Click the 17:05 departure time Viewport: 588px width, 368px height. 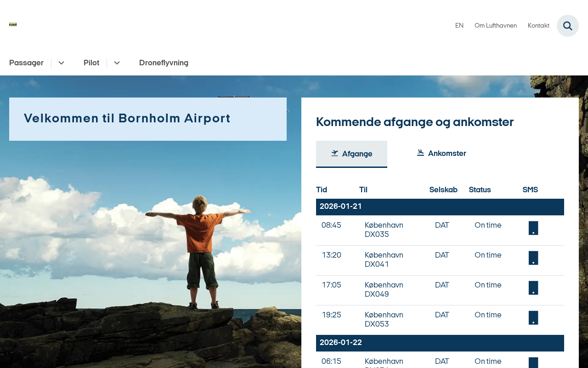[x=331, y=285]
